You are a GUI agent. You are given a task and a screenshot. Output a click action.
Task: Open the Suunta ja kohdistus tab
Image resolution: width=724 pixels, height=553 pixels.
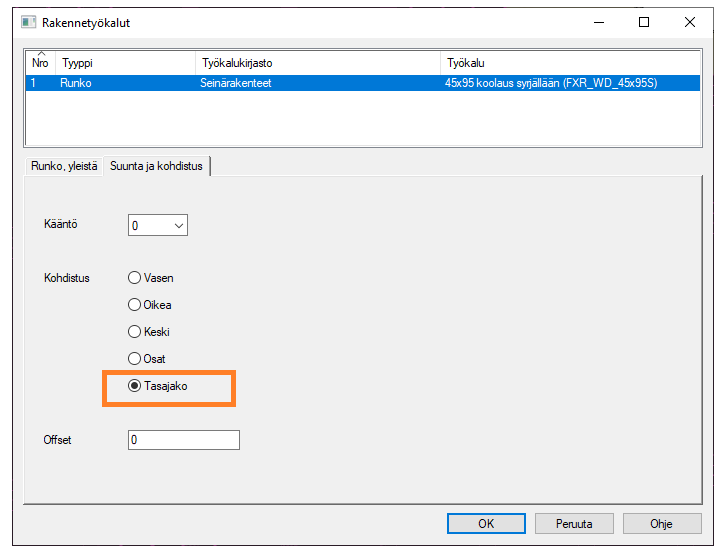pos(156,166)
